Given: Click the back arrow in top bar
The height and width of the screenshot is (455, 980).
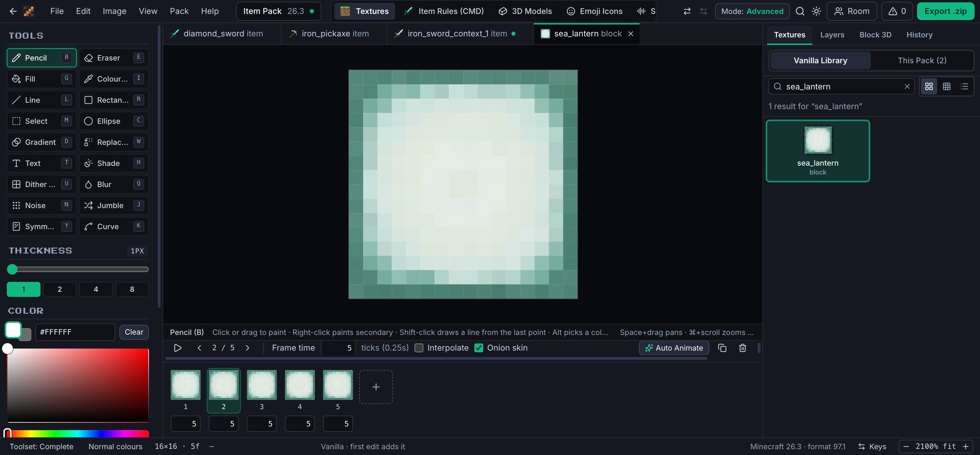Looking at the screenshot, I should tap(13, 11).
